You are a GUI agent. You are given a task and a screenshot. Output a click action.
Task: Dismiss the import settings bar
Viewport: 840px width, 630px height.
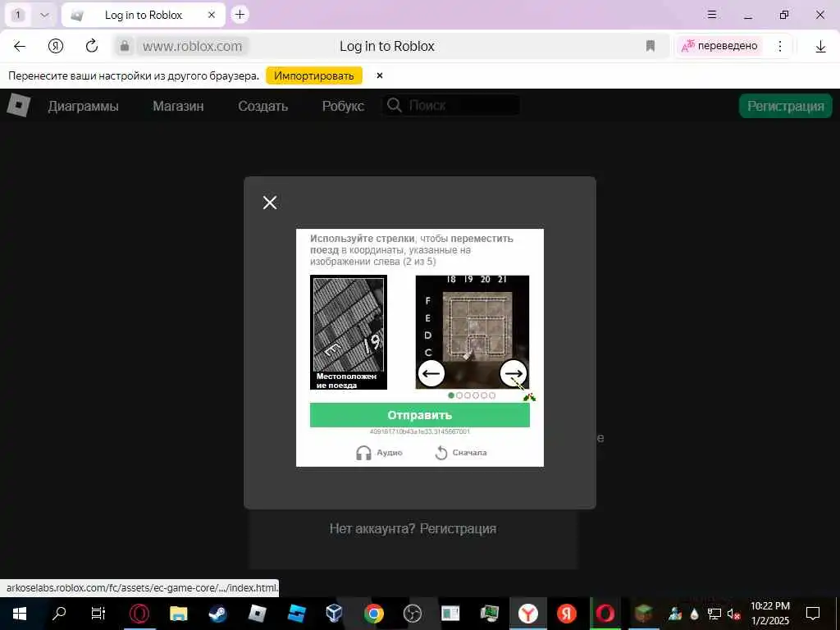pyautogui.click(x=379, y=75)
